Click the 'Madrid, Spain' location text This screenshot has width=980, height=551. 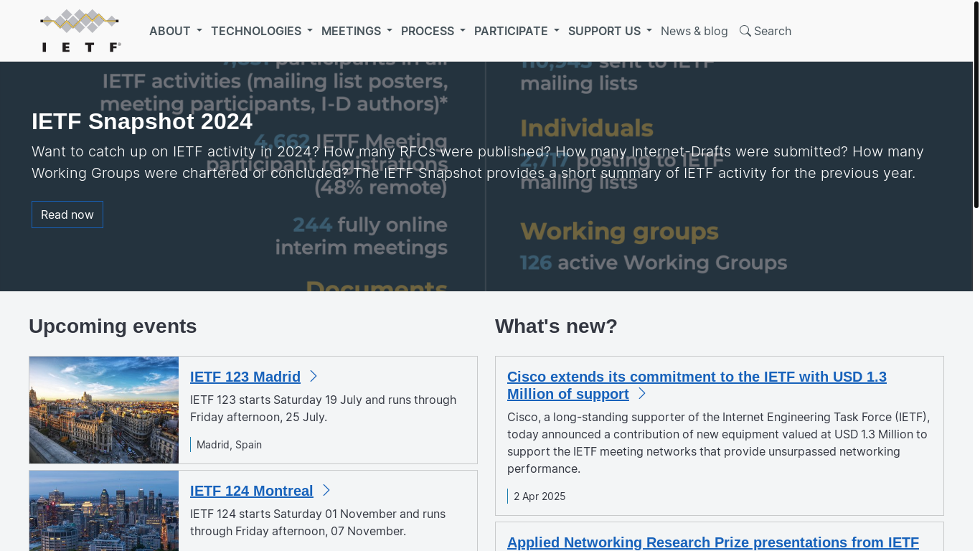[229, 445]
